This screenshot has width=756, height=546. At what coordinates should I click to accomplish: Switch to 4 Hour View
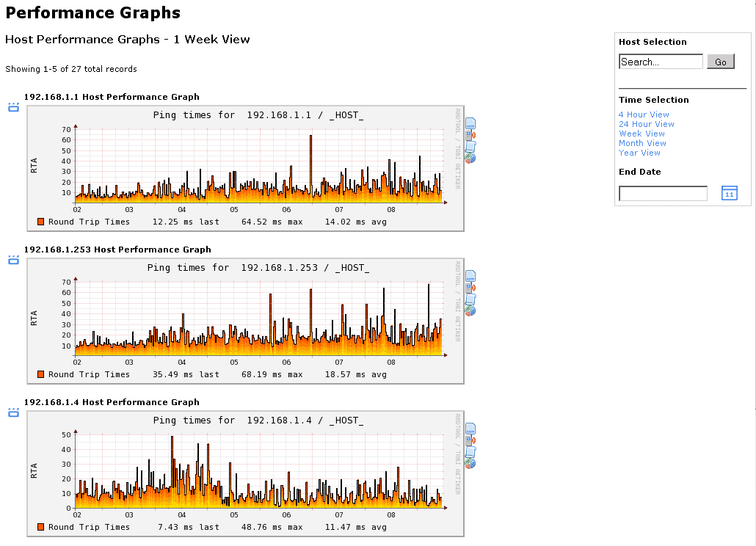coord(644,114)
